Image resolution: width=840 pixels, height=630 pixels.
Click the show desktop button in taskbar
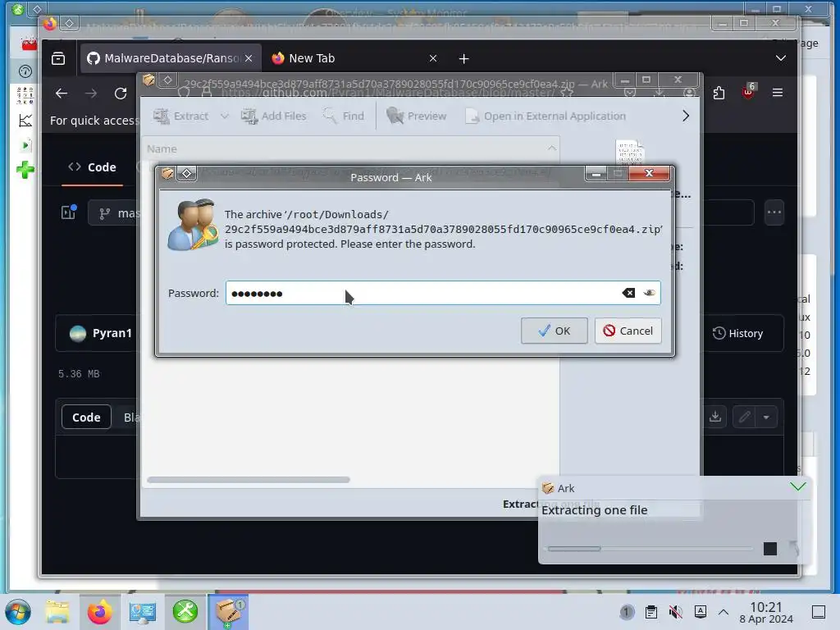(819, 612)
